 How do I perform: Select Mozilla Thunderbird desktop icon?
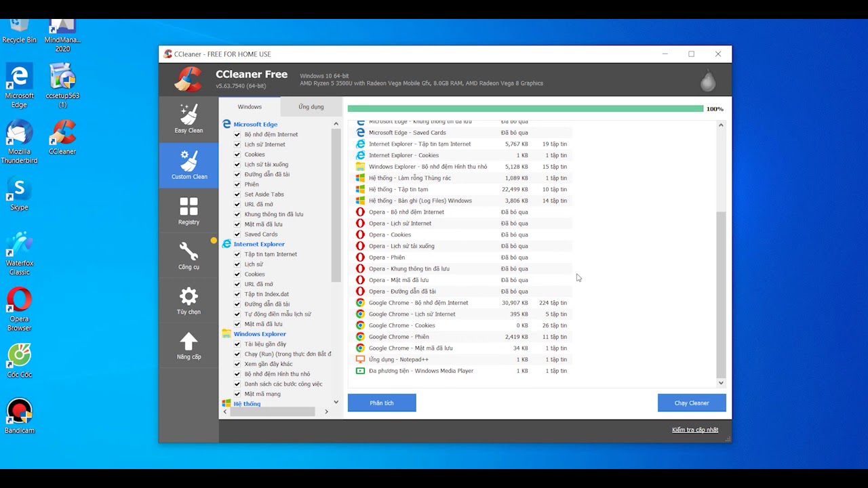[20, 142]
